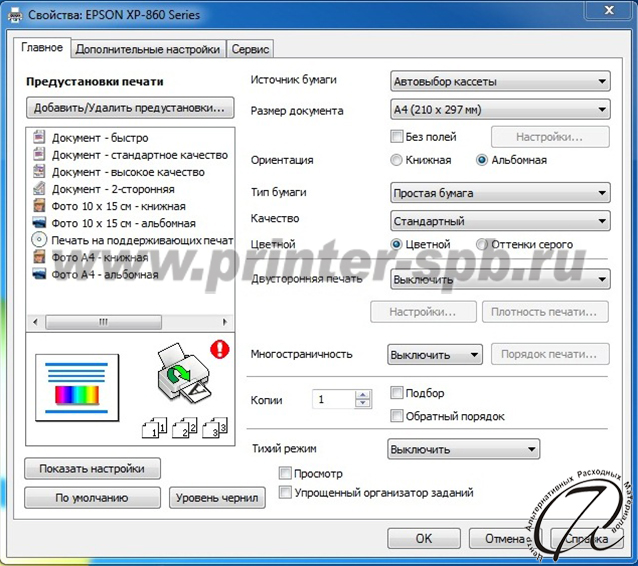This screenshot has height=566, width=638.
Task: Select preset text Фото А4 - альбомная
Action: tap(105, 275)
